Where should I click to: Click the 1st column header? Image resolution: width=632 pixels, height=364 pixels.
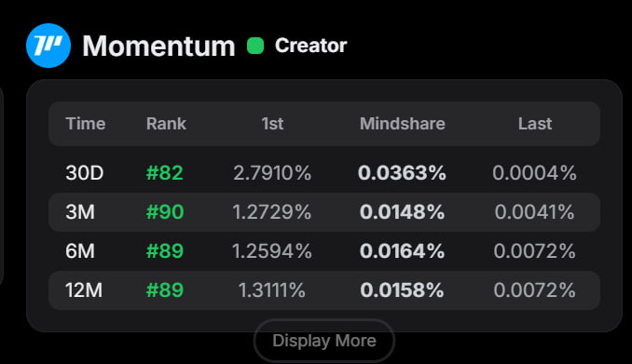click(272, 124)
